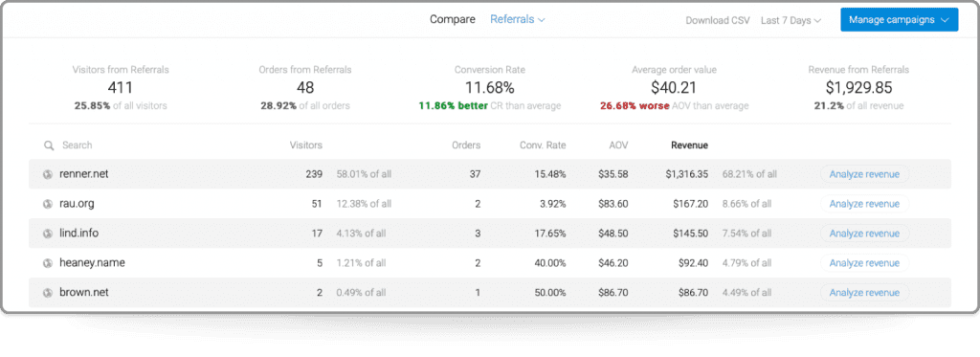Click the 21.2% of all revenue text

coord(858,105)
